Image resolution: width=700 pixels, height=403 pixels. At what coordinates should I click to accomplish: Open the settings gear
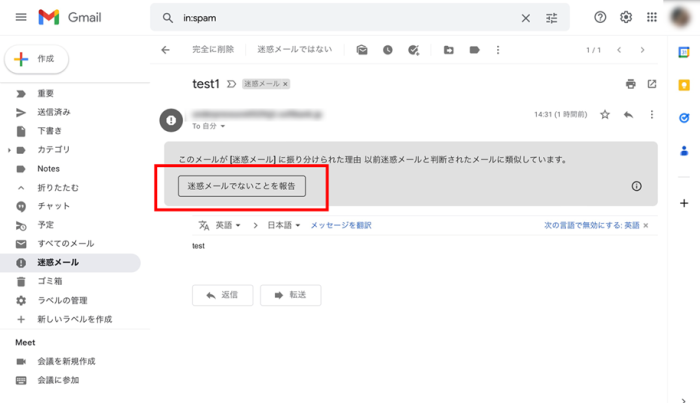coord(626,18)
